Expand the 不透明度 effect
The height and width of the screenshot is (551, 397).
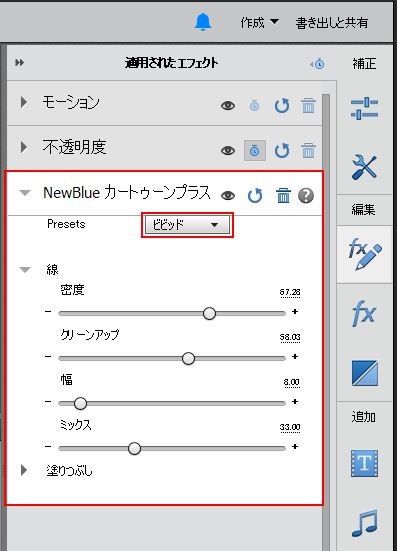24,147
